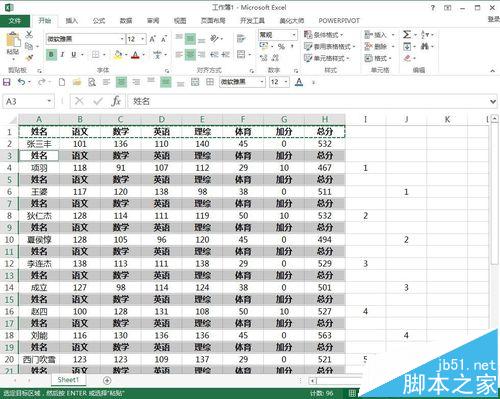Click the Save icon in quick toolbar
The image size is (500, 399).
pyautogui.click(x=7, y=82)
